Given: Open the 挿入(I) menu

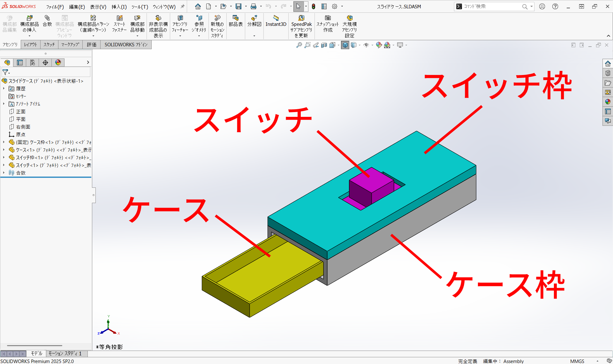Looking at the screenshot, I should coord(119,7).
